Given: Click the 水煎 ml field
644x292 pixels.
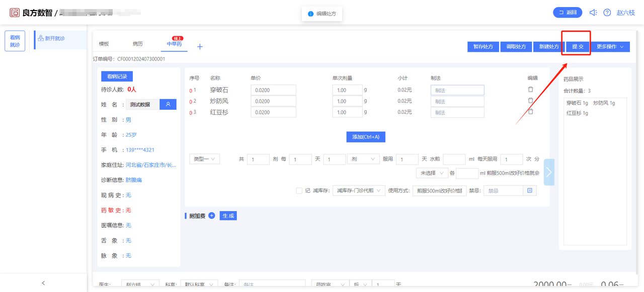Looking at the screenshot, I should point(454,159).
